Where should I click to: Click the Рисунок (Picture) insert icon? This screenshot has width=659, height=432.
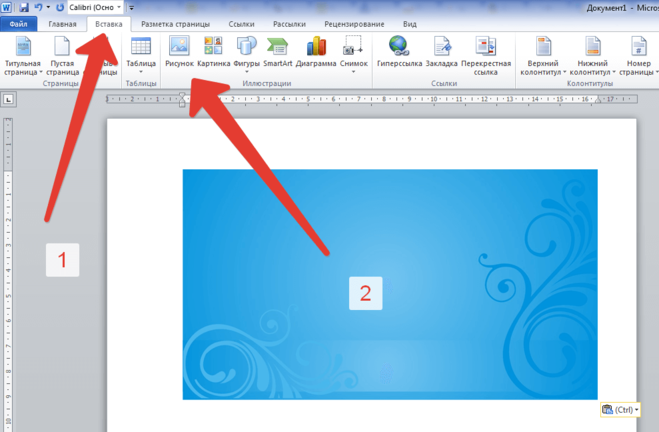tap(180, 52)
